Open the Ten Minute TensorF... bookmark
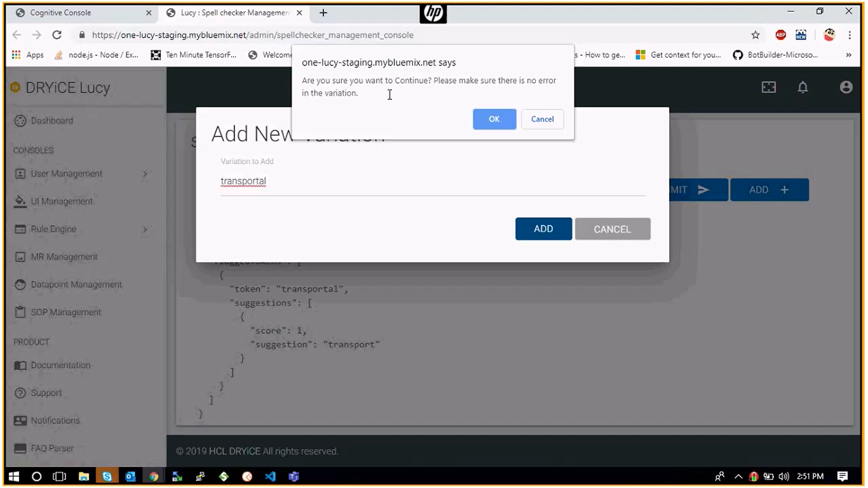Image resolution: width=868 pixels, height=488 pixels. [194, 55]
